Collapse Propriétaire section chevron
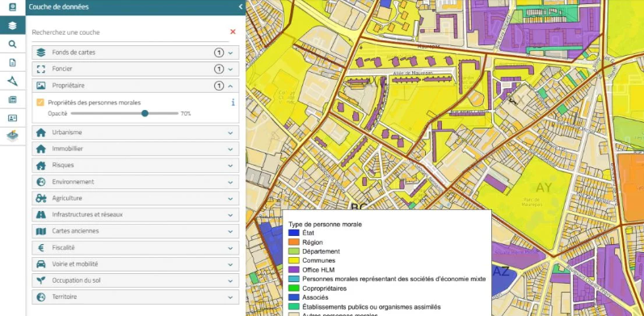Viewport: 644px width, 316px height. [230, 86]
